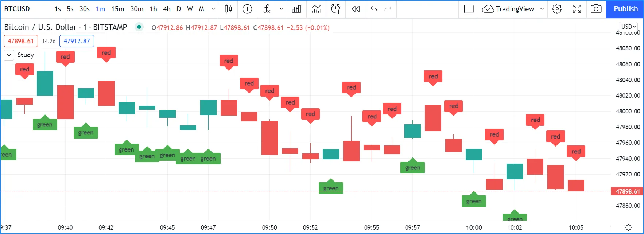Image resolution: width=644 pixels, height=234 pixels.
Task: Undo the last chart action
Action: point(373,9)
